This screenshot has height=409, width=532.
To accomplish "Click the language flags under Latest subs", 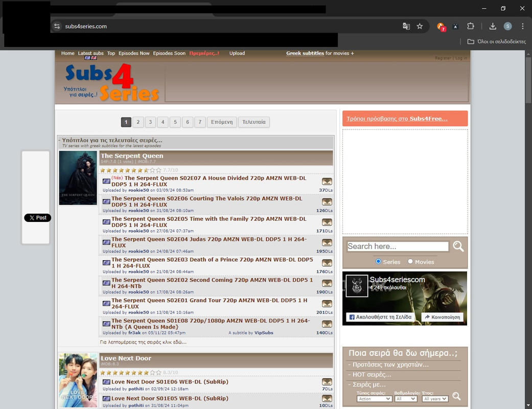I will (x=90, y=58).
